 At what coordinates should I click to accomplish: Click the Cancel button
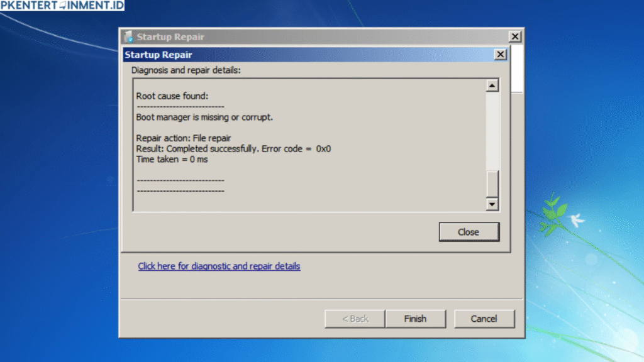coord(484,319)
